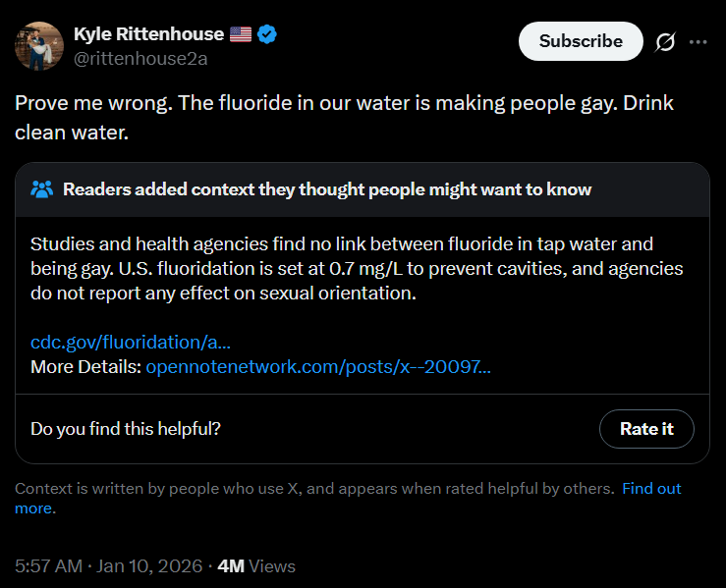
Task: Open the cdc.gov fluoridation link
Action: click(x=131, y=343)
